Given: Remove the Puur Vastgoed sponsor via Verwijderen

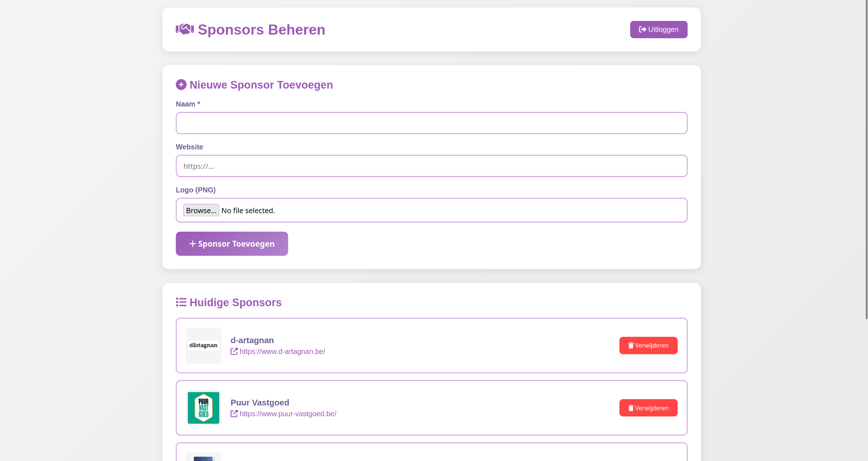Looking at the screenshot, I should click(648, 408).
